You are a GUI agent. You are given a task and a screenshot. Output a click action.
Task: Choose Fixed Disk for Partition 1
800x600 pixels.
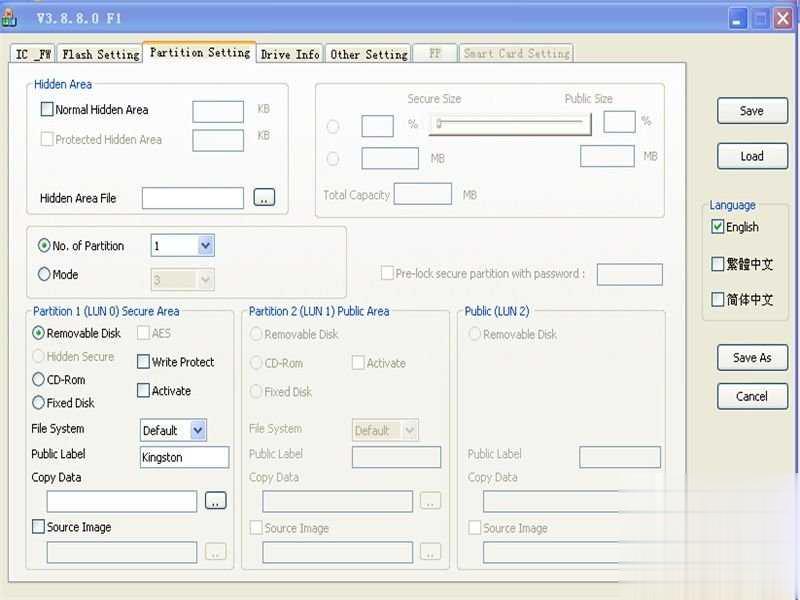38,403
